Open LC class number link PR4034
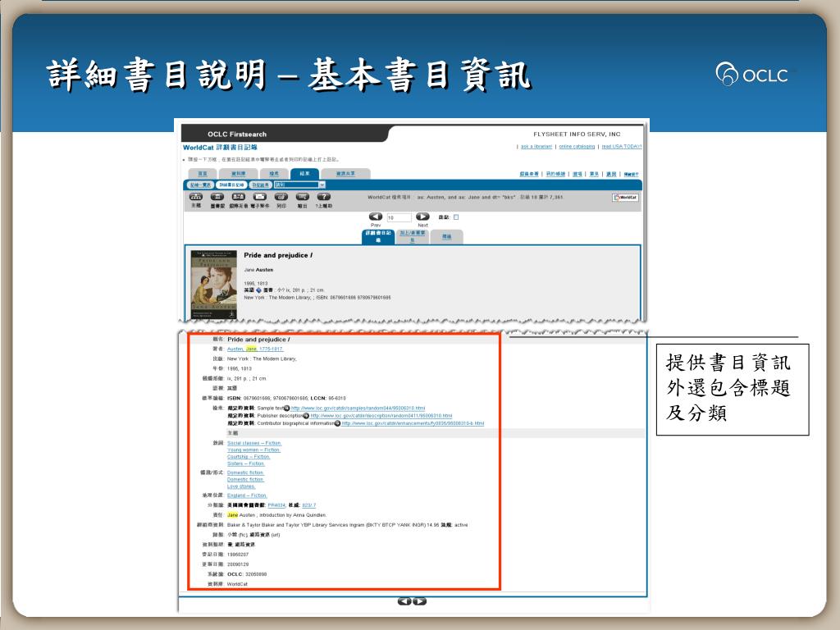 [276, 505]
